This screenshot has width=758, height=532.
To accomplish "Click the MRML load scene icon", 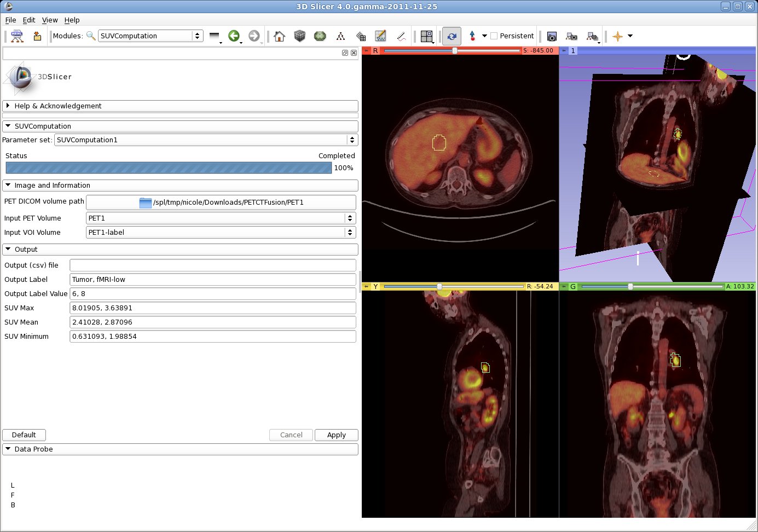I will coord(17,36).
